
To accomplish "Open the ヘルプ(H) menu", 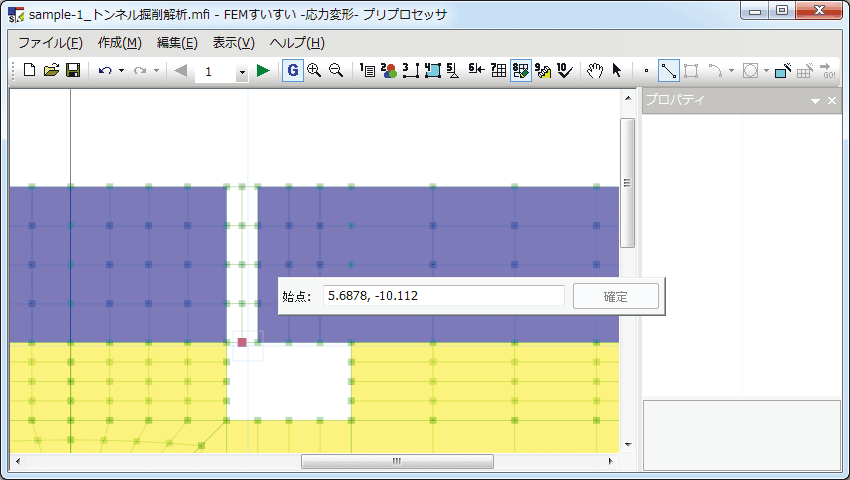I will pyautogui.click(x=297, y=43).
